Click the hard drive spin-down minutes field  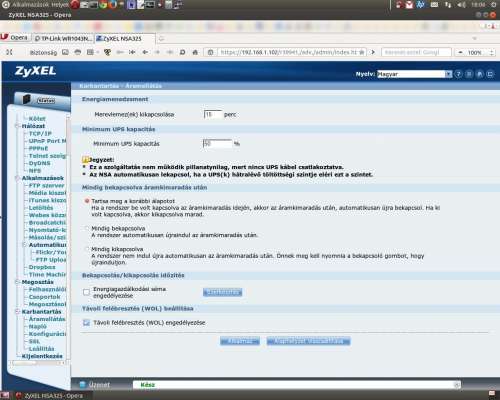tap(213, 114)
